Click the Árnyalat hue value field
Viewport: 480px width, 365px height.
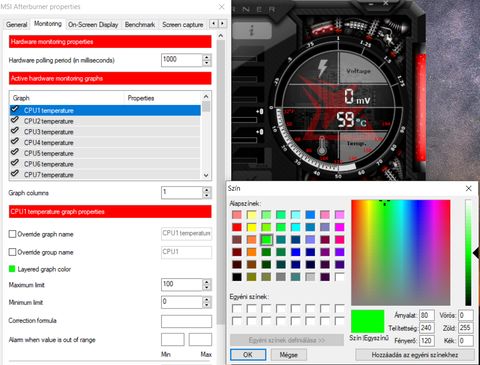pos(427,315)
